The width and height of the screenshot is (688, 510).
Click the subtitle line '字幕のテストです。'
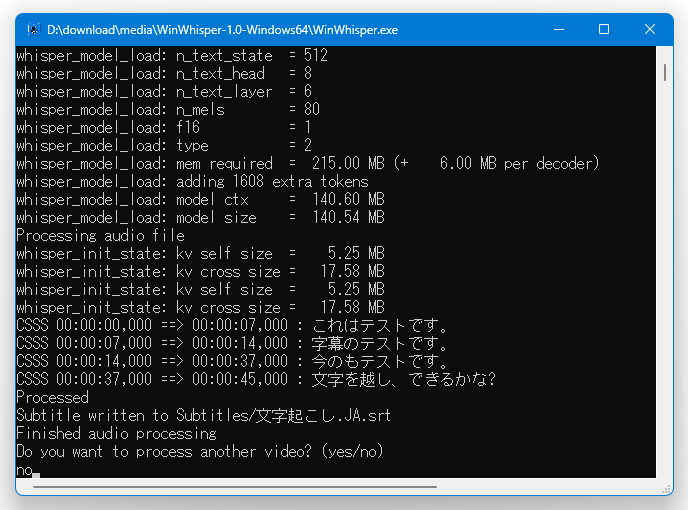[232, 344]
